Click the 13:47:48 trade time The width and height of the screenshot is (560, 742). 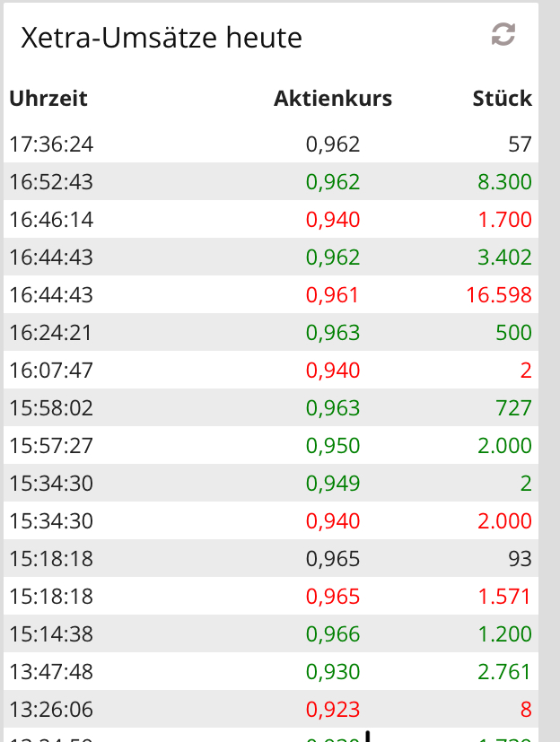point(51,672)
